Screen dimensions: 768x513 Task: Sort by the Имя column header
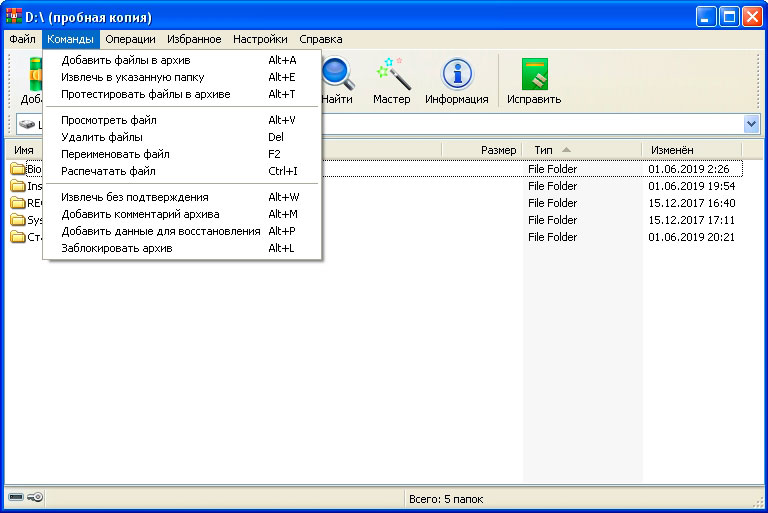coord(24,150)
